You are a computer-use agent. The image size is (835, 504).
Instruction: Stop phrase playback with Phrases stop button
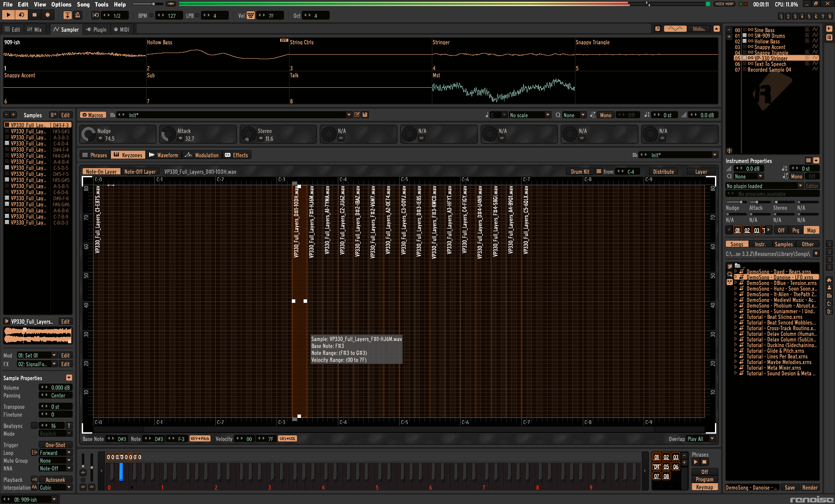tap(705, 462)
